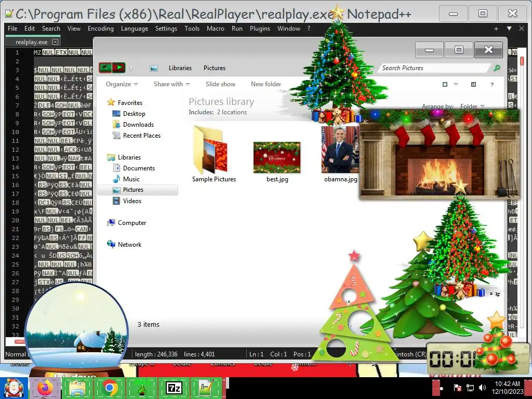The height and width of the screenshot is (399, 532).
Task: Click Pictures in the address bar
Action: click(215, 68)
